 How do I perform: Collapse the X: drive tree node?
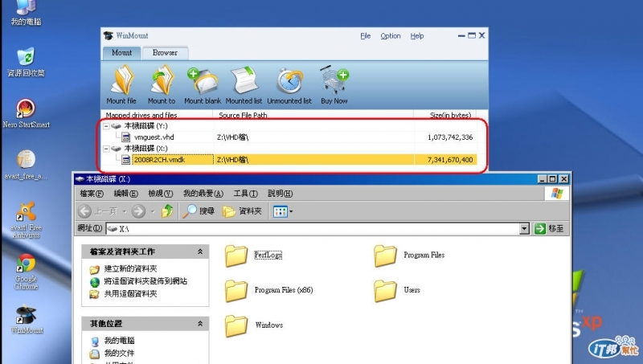[106, 149]
